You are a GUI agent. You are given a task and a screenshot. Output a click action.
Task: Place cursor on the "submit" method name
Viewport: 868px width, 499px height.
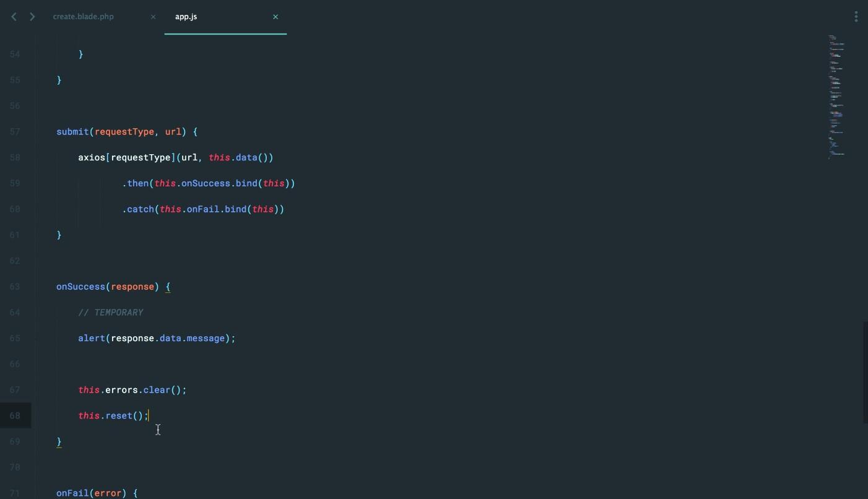point(72,132)
